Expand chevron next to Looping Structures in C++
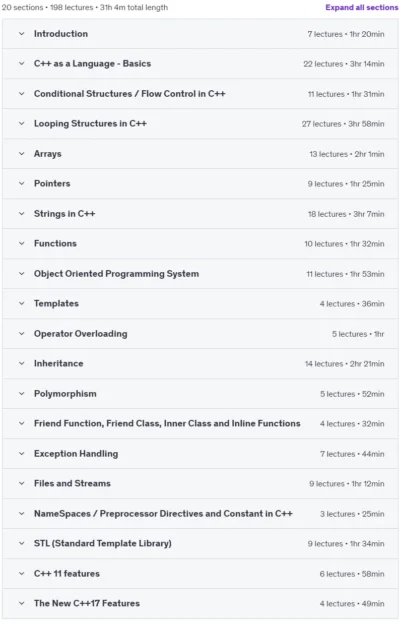Image resolution: width=400 pixels, height=624 pixels. (21, 124)
